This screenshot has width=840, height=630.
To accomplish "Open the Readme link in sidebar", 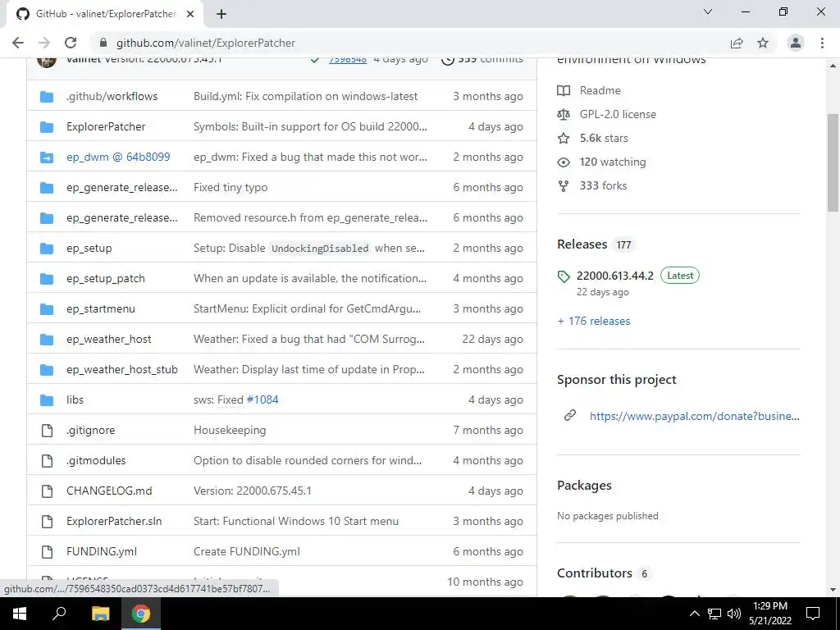I will tap(600, 90).
